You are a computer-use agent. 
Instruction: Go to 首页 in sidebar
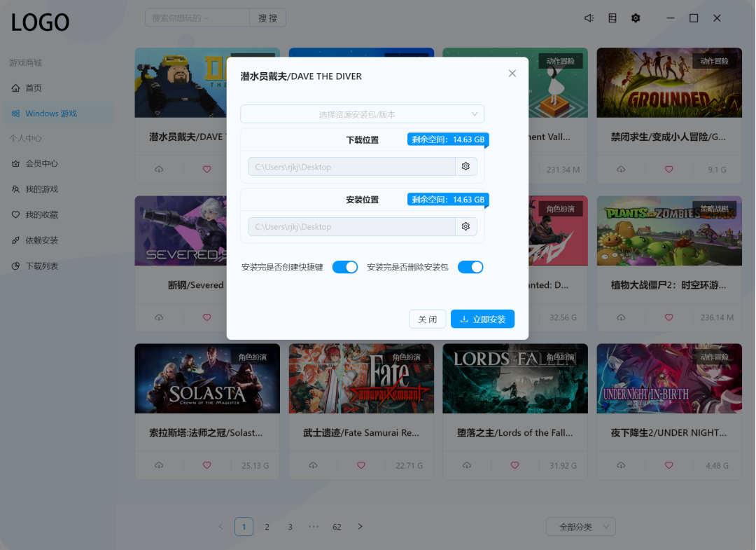[58, 88]
